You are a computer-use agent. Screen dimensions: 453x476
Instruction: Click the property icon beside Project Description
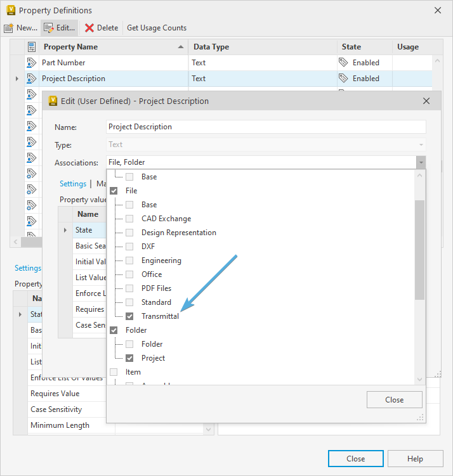[32, 79]
